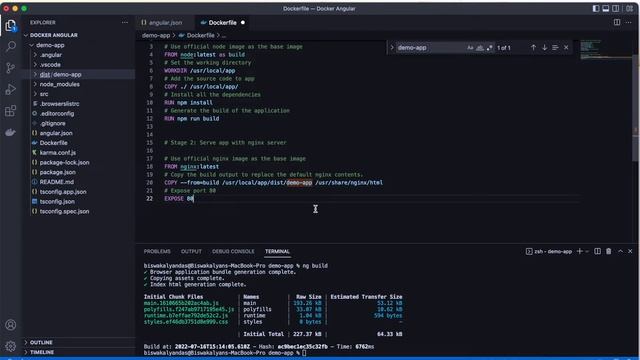Go to next match in find widget
Screen dimensions: 640x360
[x=544, y=48]
